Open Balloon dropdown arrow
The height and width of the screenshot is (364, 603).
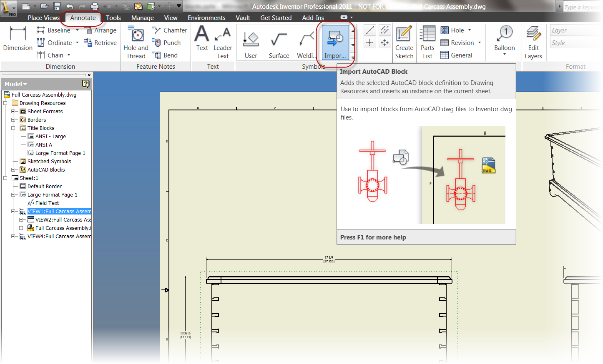[505, 54]
